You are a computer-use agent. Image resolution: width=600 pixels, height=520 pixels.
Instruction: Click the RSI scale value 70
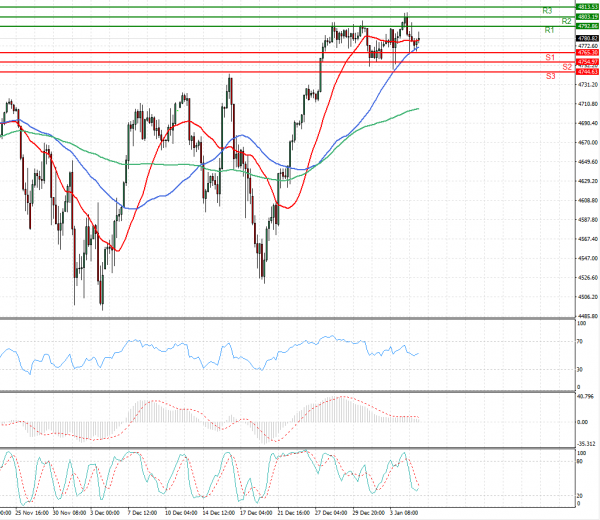pos(580,341)
